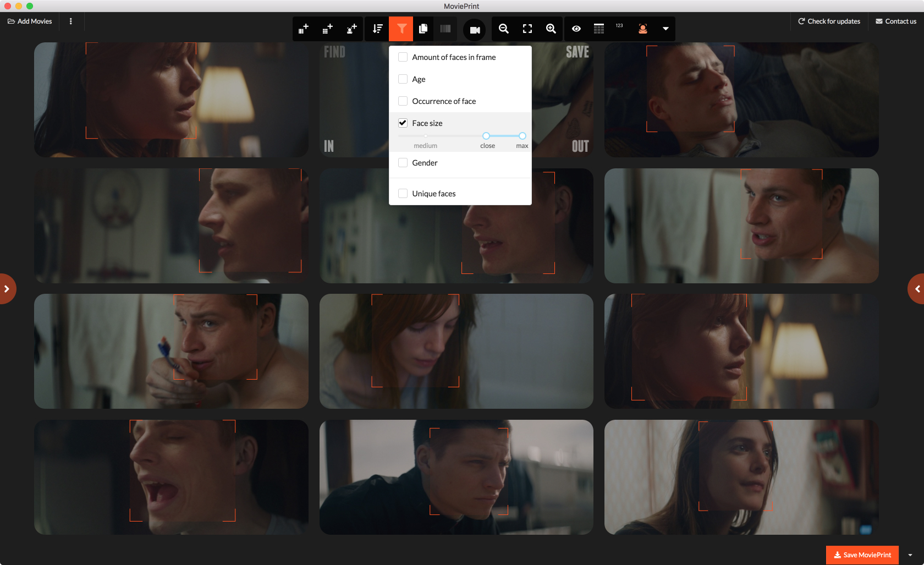924x565 pixels.
Task: Click the Face size slider handle at close
Action: (486, 136)
